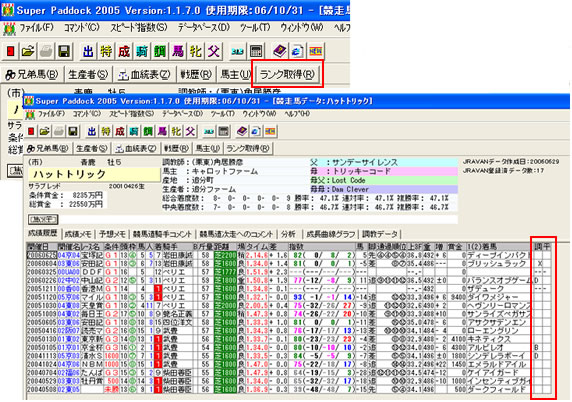
Task: Open file via folder icon in front window
Action: point(45,131)
